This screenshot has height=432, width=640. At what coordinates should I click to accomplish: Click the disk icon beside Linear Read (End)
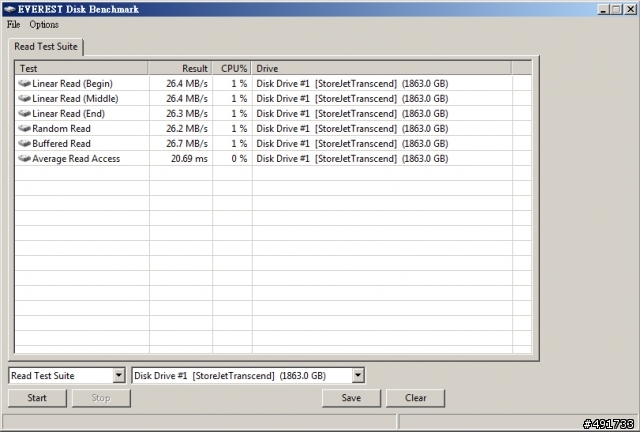(x=24, y=114)
